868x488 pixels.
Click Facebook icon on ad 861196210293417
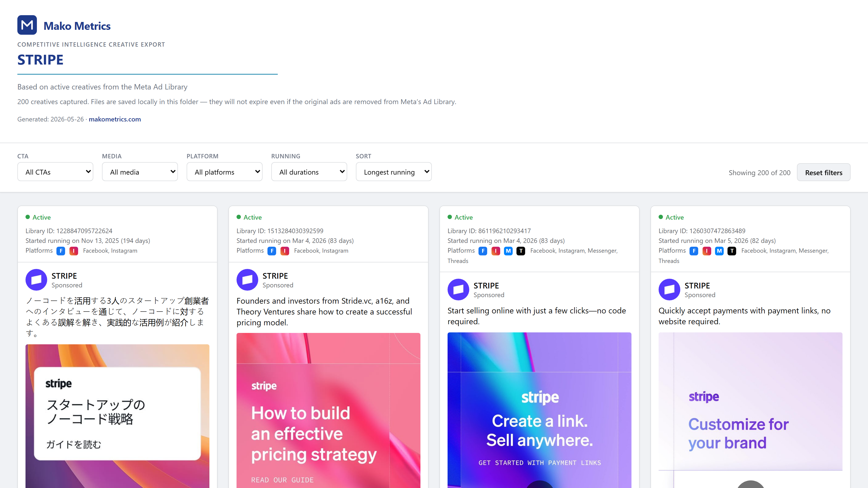point(483,251)
